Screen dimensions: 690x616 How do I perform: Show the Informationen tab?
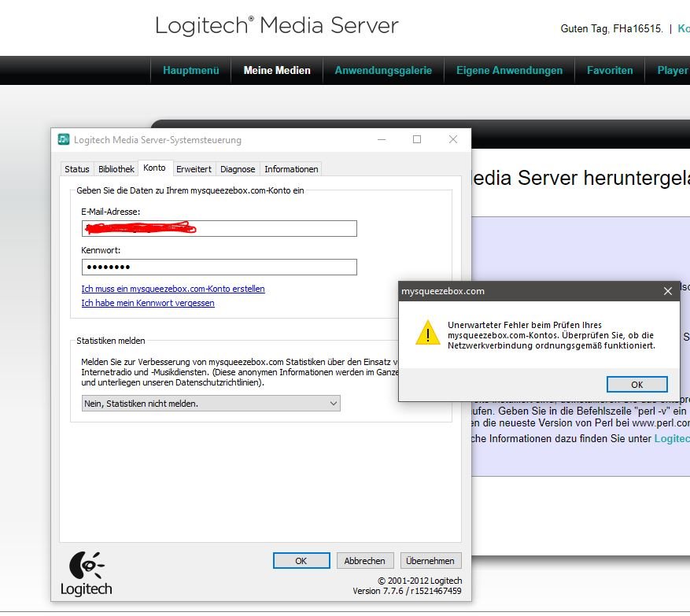point(291,169)
